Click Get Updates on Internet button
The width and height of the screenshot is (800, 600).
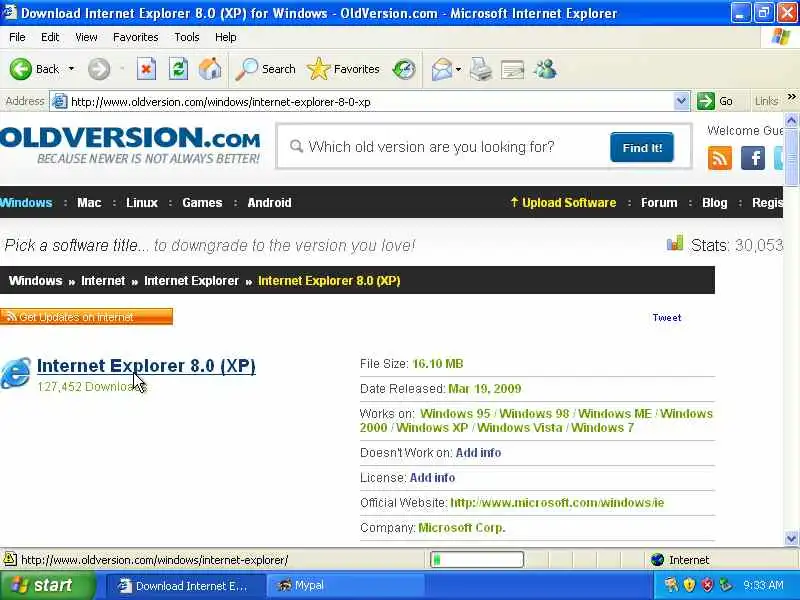point(86,316)
